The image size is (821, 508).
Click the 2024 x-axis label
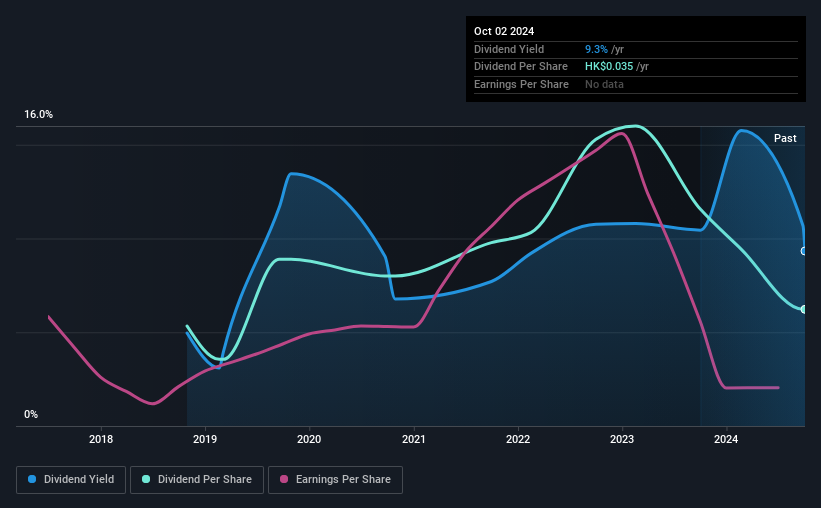(726, 439)
